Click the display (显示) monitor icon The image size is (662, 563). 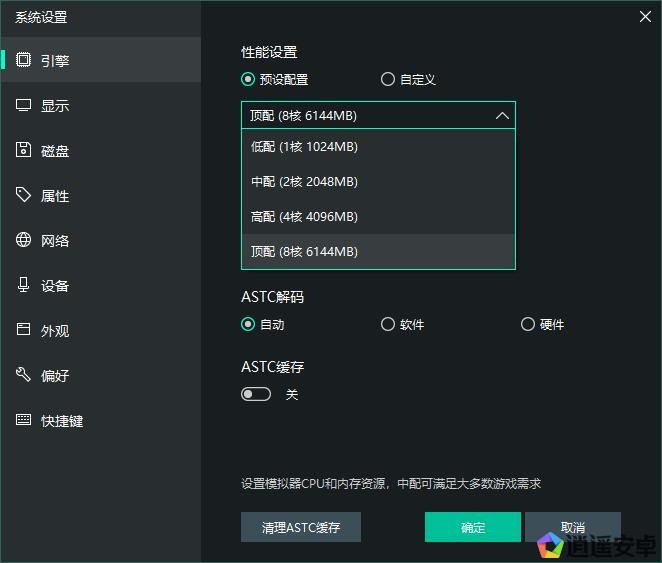tap(23, 105)
